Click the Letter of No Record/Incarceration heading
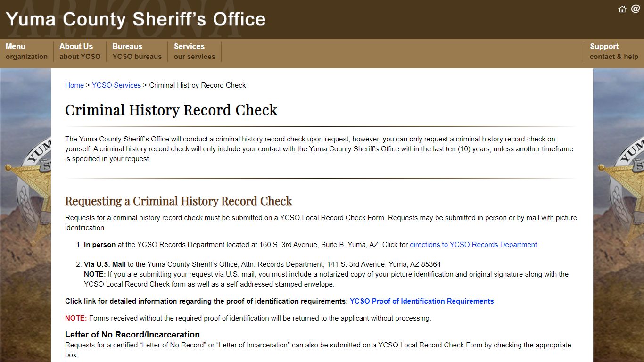The image size is (644, 362). 132,335
